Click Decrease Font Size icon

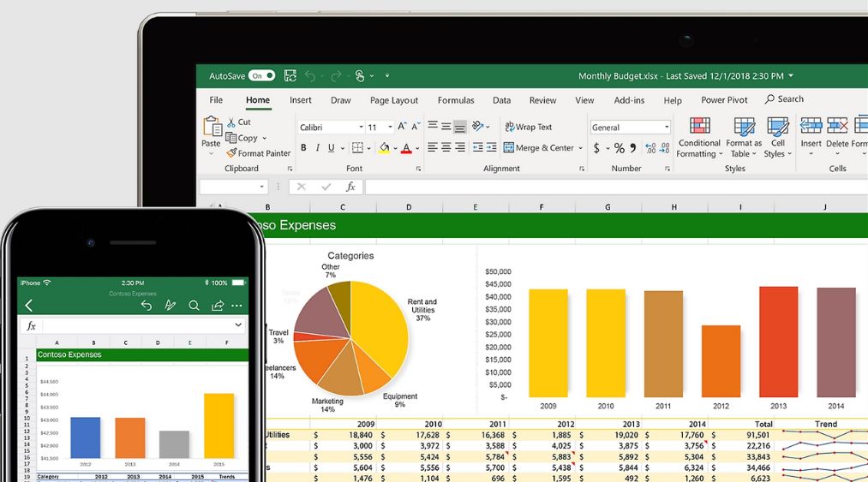(416, 127)
